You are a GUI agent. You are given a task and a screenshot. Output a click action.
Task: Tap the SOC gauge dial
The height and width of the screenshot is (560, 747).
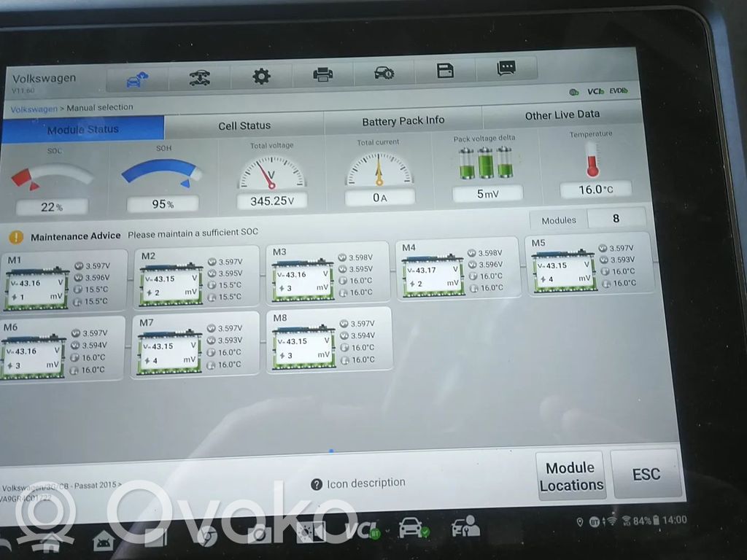[51, 176]
